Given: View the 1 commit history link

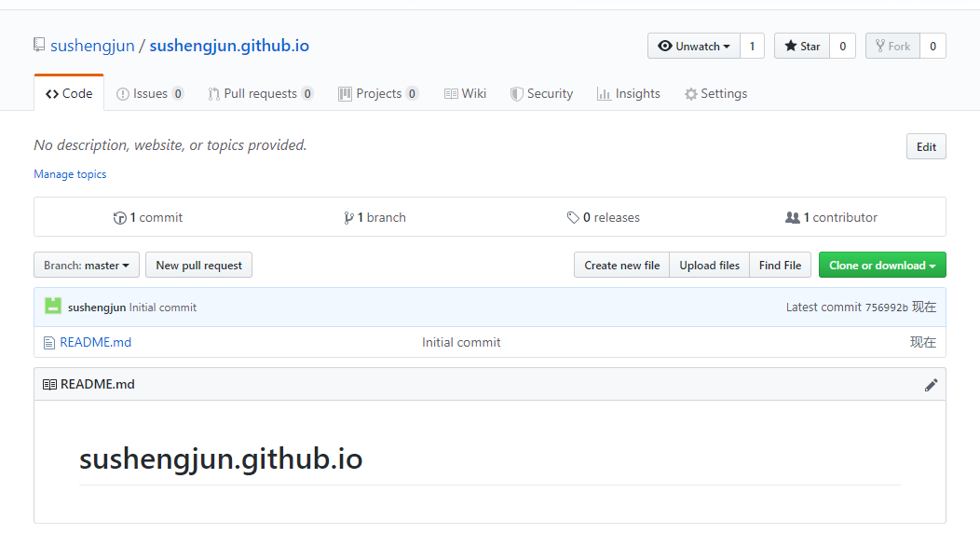Looking at the screenshot, I should coord(148,217).
